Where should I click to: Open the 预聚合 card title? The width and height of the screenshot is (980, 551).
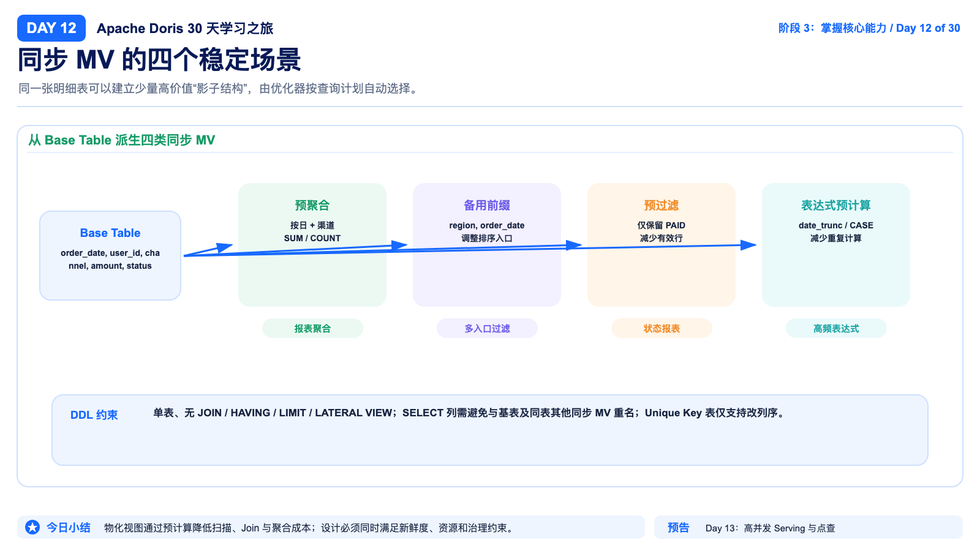(x=312, y=205)
